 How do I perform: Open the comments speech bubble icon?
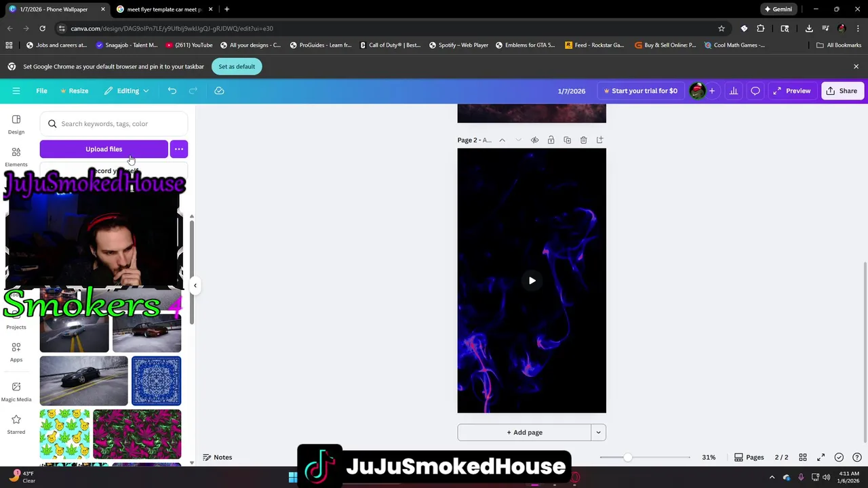[755, 91]
